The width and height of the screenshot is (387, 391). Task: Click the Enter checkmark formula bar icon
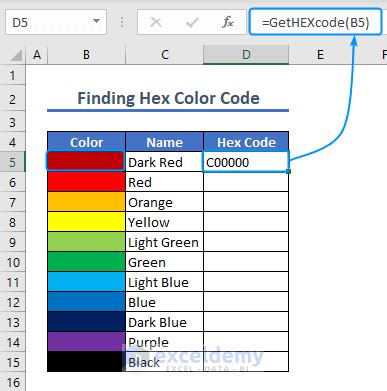click(192, 22)
